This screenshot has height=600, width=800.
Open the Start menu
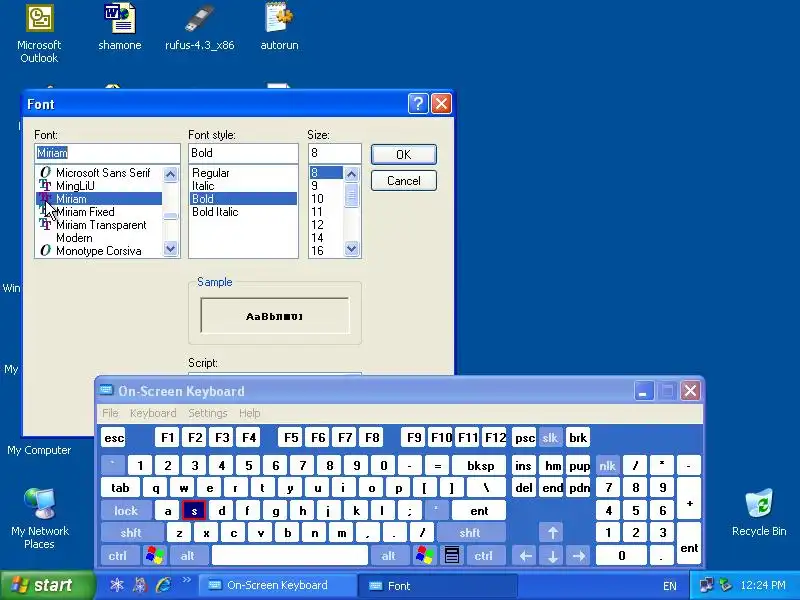tap(48, 585)
